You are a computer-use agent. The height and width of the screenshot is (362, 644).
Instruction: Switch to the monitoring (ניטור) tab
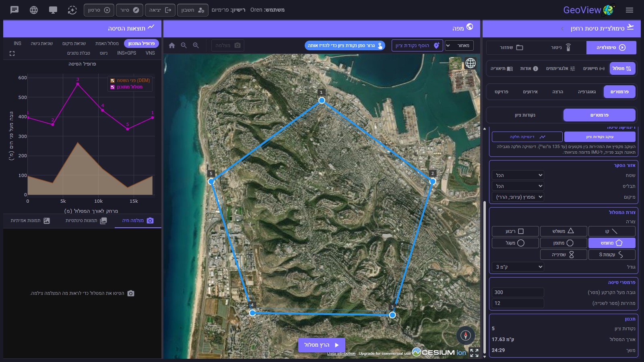click(x=561, y=47)
